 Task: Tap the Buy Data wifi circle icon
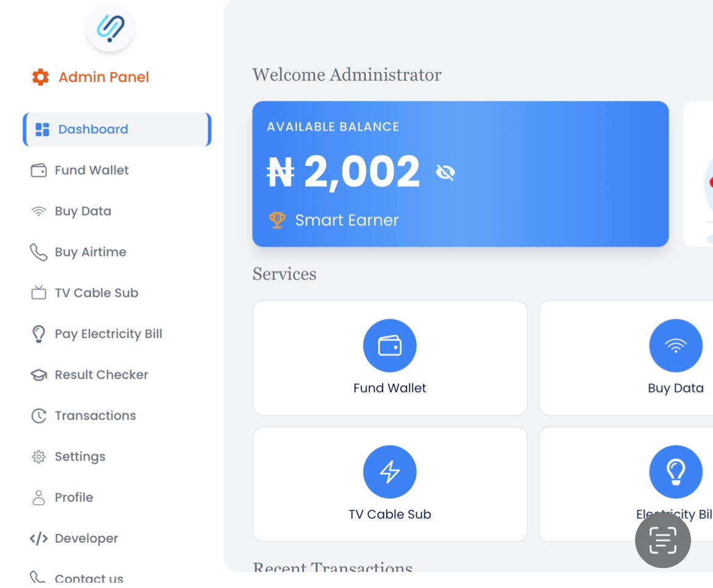click(x=675, y=345)
